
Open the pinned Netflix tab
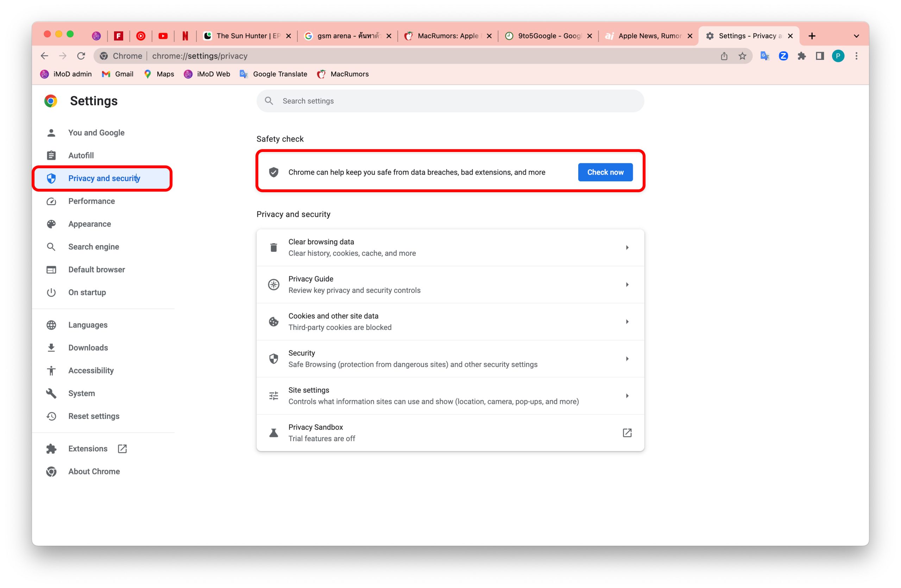click(185, 36)
